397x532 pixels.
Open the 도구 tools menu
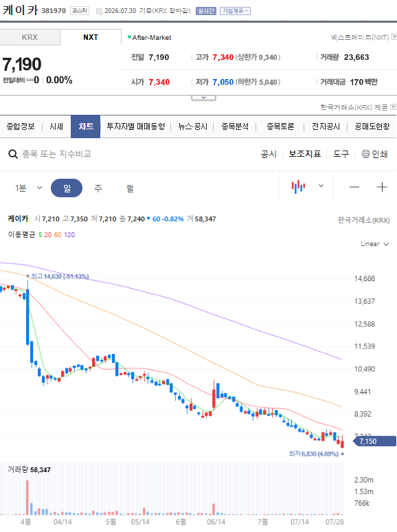coord(341,154)
